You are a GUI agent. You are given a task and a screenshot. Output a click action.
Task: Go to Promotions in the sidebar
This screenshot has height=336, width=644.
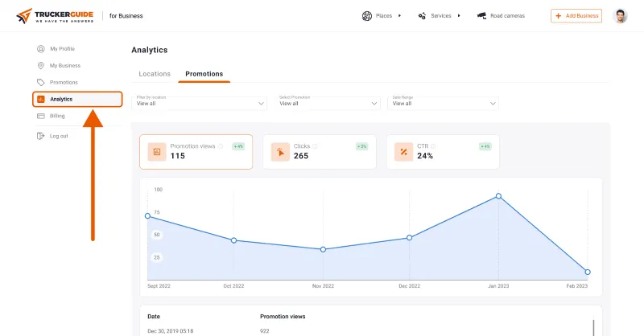click(x=64, y=83)
